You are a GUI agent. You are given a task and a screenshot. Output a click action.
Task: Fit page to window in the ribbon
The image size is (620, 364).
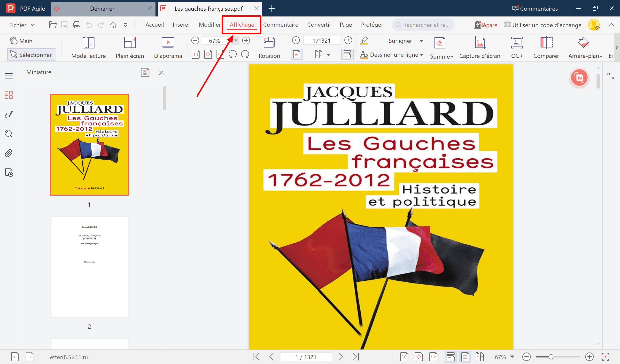pyautogui.click(x=208, y=54)
